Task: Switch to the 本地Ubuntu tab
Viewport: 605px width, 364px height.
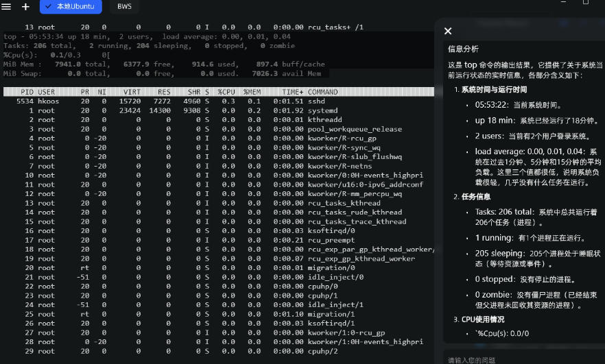Action: [x=71, y=6]
